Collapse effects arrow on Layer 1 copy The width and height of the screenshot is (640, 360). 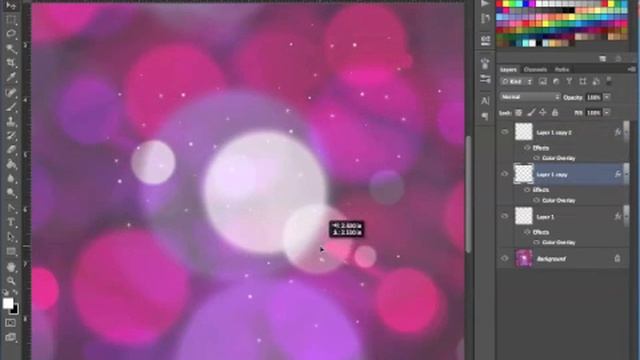(x=627, y=174)
